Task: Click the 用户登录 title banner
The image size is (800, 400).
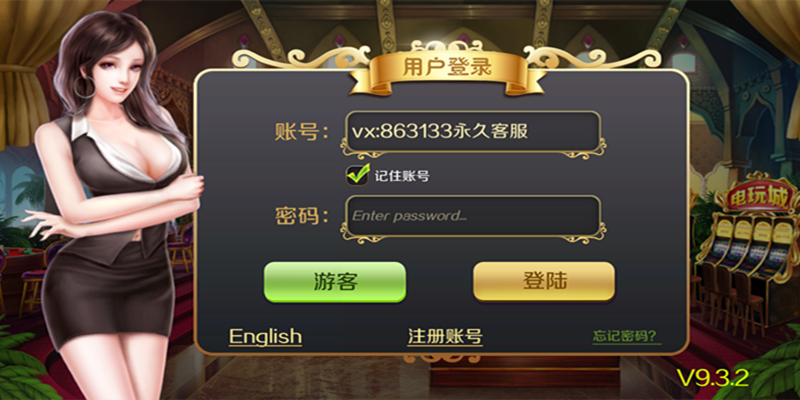Action: click(x=447, y=69)
